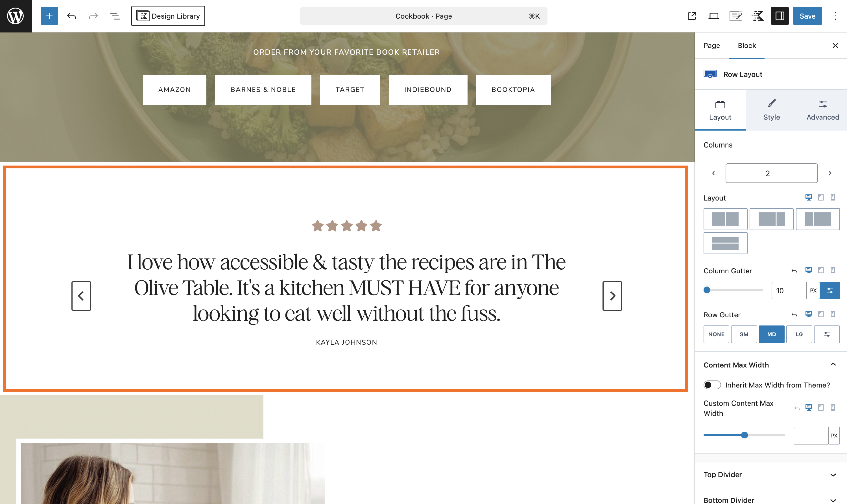
Task: Click the Column Gutter slider handle
Action: click(707, 290)
